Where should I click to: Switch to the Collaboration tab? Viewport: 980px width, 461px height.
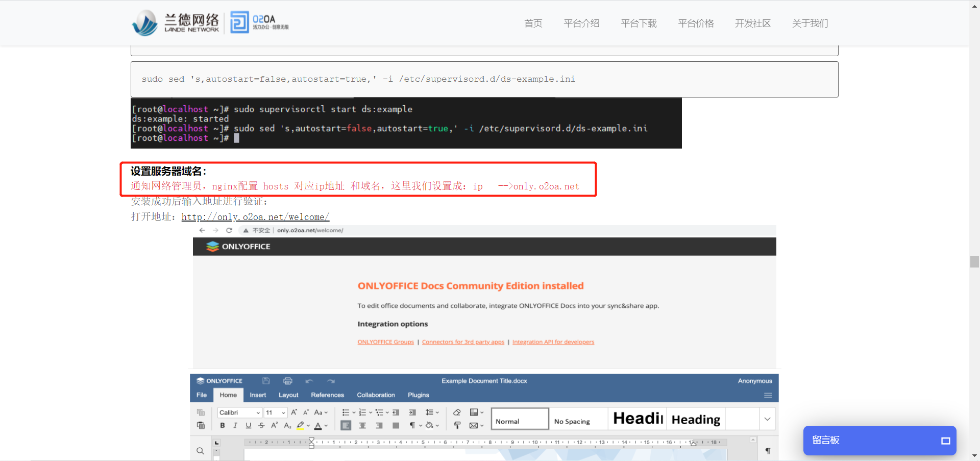click(x=376, y=395)
